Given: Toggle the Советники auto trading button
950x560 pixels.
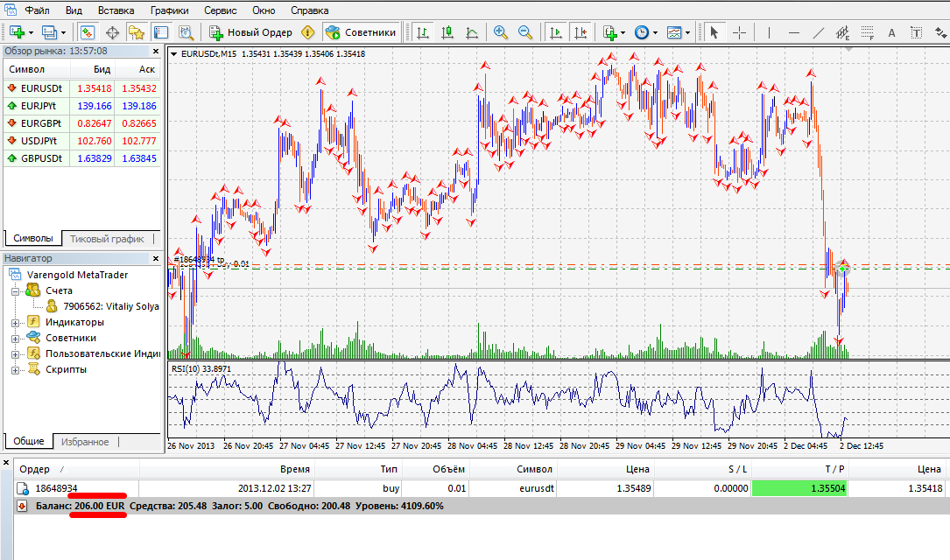Looking at the screenshot, I should [361, 32].
